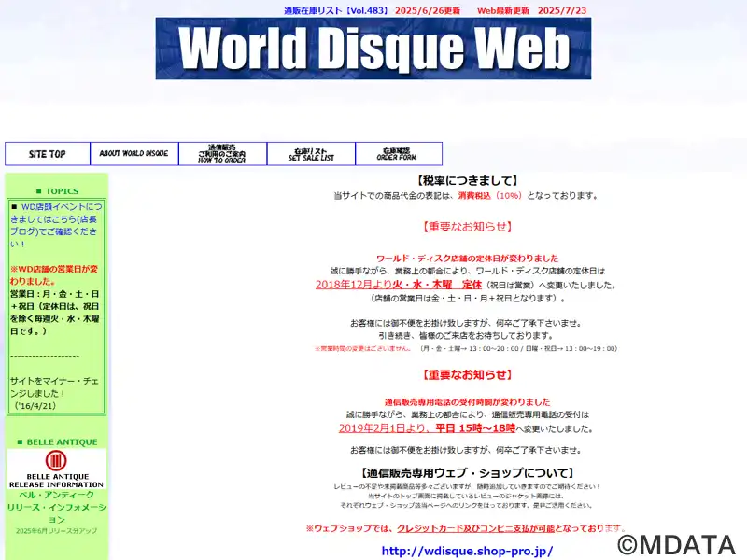The height and width of the screenshot is (560, 747).
Task: Click the World Disque Web banner logo
Action: pos(373,49)
